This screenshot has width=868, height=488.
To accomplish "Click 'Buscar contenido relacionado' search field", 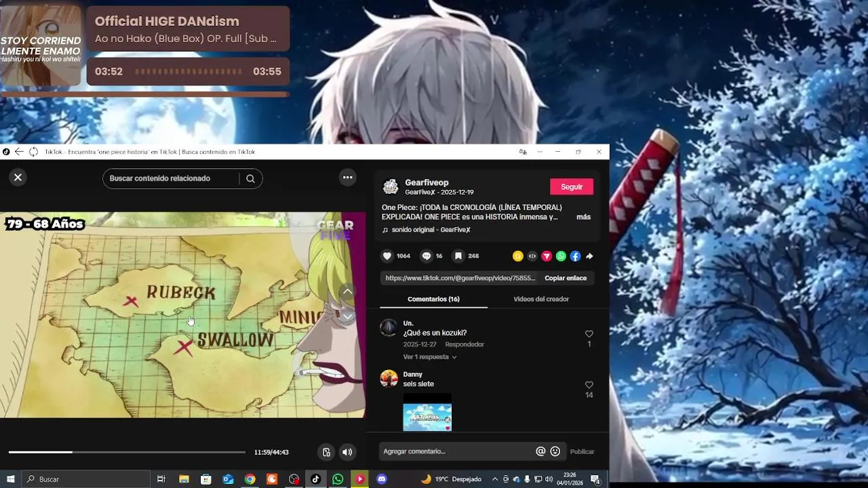I will (171, 178).
